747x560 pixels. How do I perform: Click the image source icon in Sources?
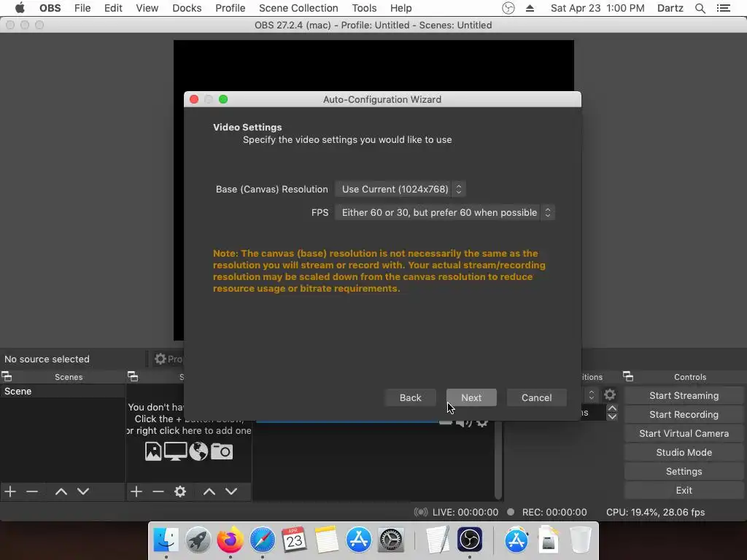click(x=153, y=451)
